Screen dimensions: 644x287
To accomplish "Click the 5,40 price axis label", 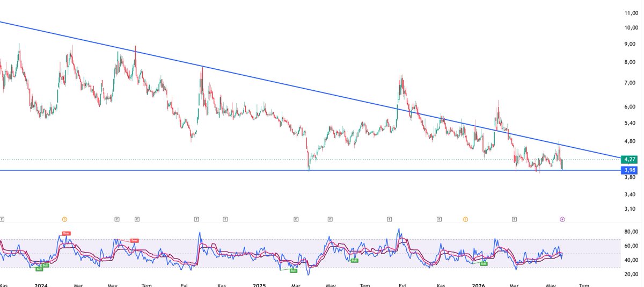I will [x=631, y=123].
